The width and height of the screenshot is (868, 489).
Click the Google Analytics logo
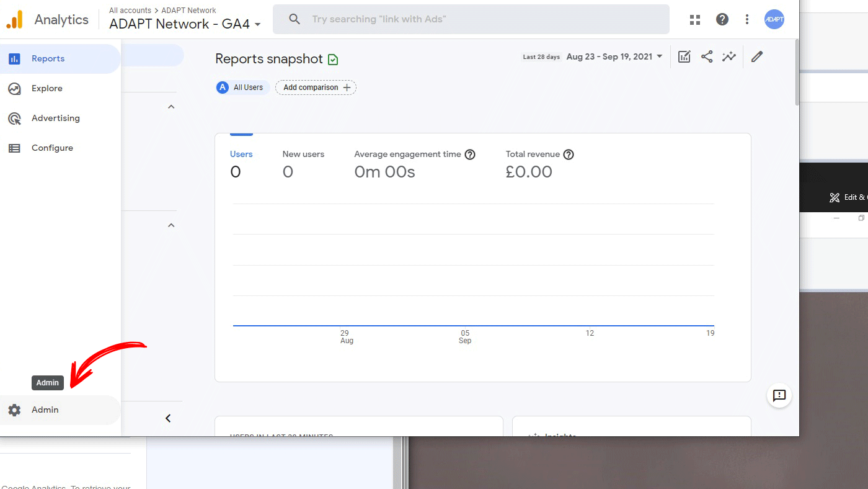click(14, 19)
